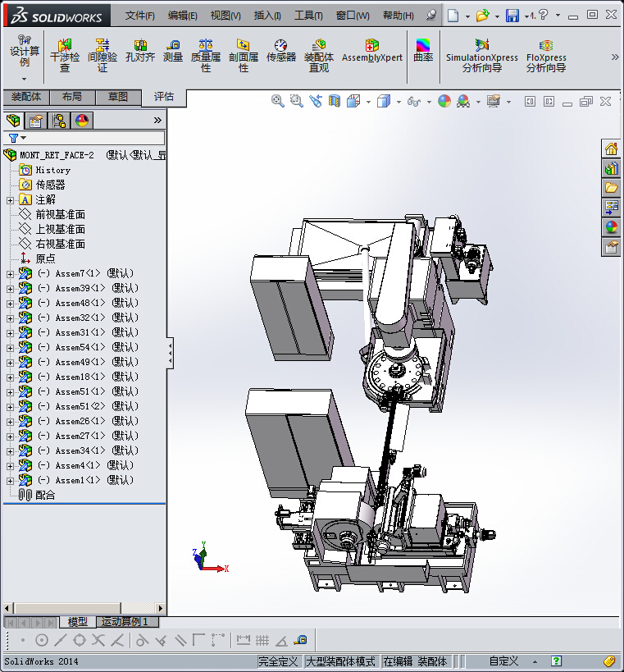Viewport: 624px width, 672px height.
Task: Click the Zoom to Fit view icon
Action: (278, 101)
